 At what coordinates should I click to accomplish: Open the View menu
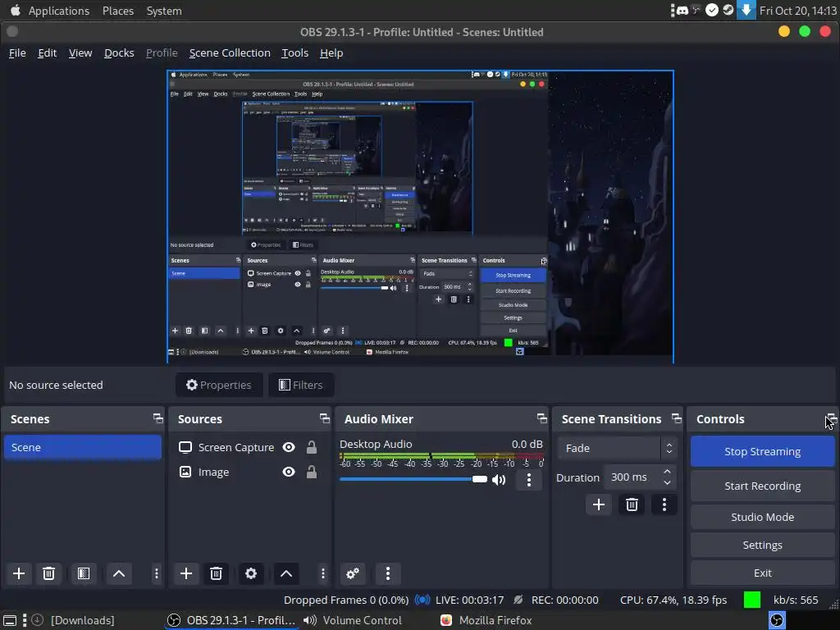80,53
